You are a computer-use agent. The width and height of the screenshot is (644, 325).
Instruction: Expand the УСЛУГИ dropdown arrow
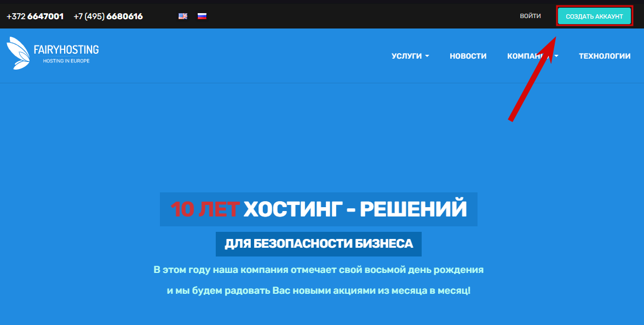click(x=427, y=56)
